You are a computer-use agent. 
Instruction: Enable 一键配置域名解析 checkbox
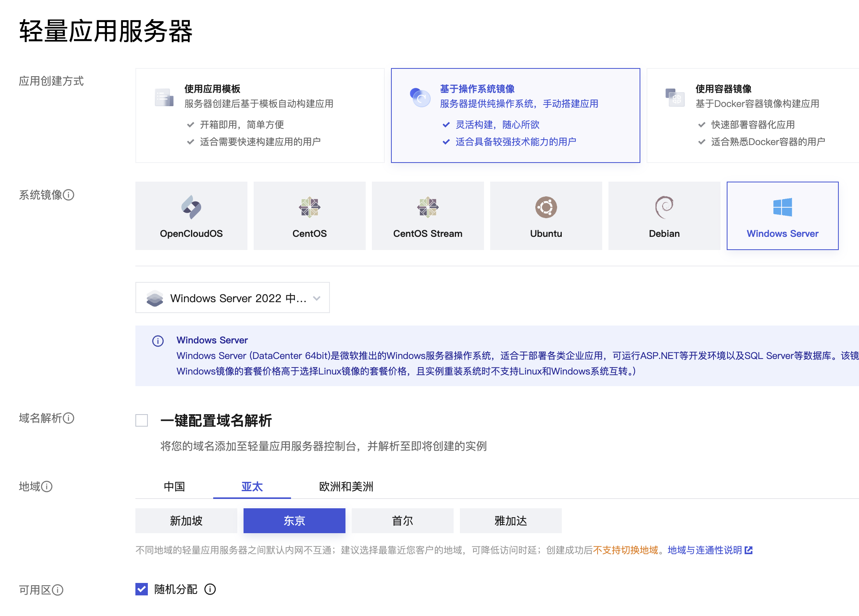pyautogui.click(x=142, y=420)
